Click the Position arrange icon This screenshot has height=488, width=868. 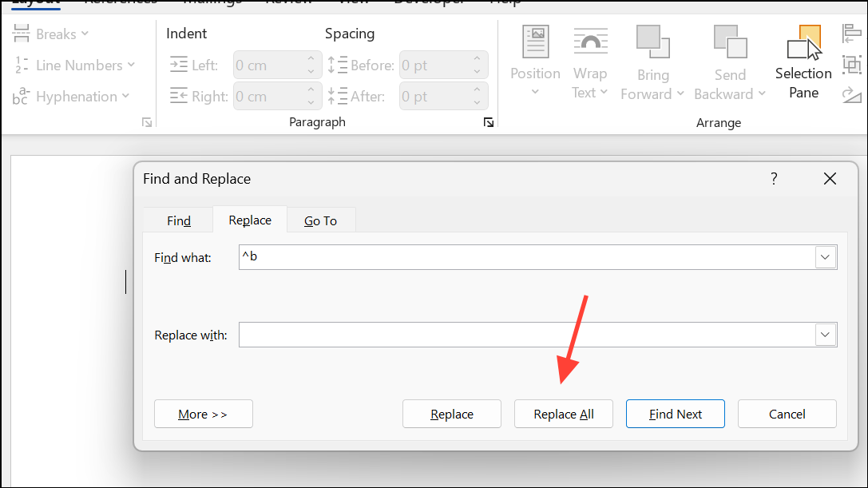[535, 62]
